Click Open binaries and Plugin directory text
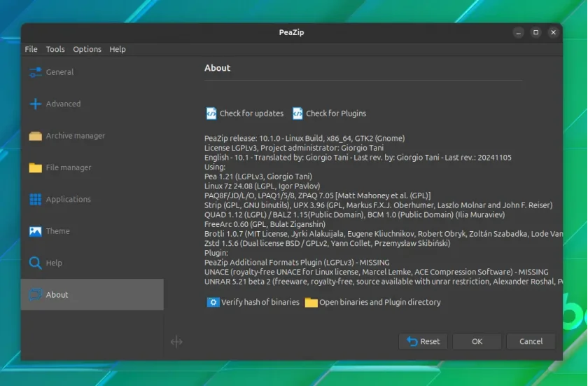 380,303
